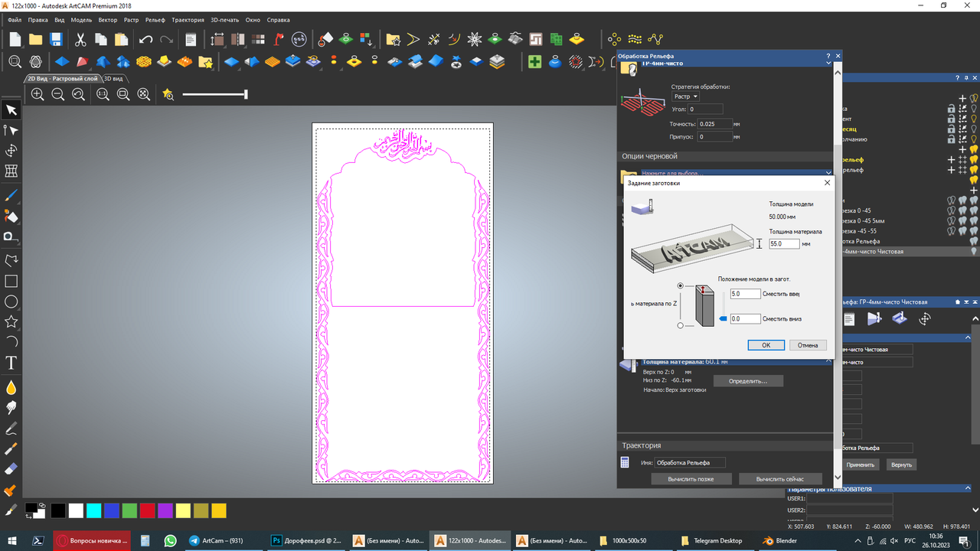Viewport: 980px width, 551px height.
Task: Confirm material setup with OK
Action: coord(766,345)
